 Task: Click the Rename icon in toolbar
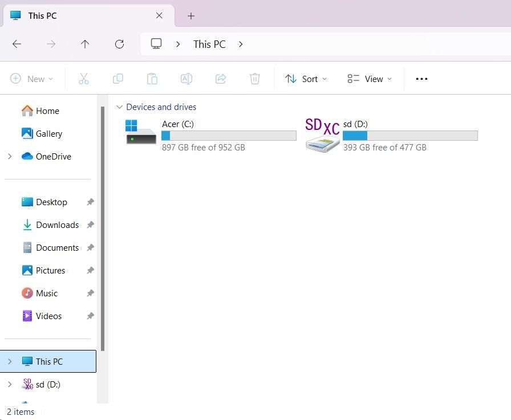click(x=186, y=79)
